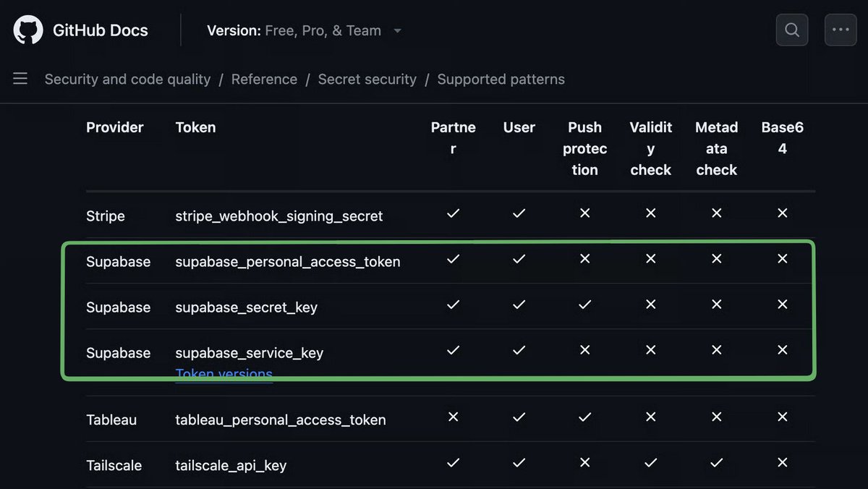
Task: Click Validity check checkmark for tailscale_api_key
Action: [x=651, y=462]
